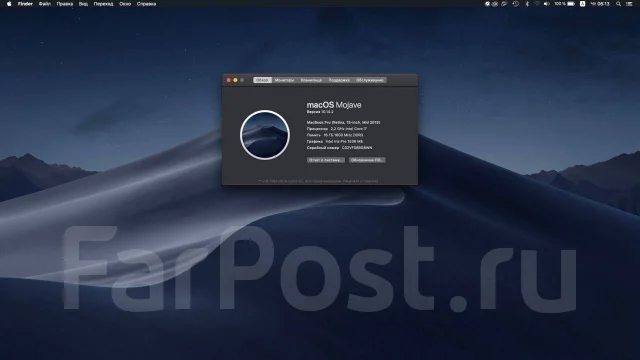Open the Переход menu
The height and width of the screenshot is (360, 640).
coord(104,4)
